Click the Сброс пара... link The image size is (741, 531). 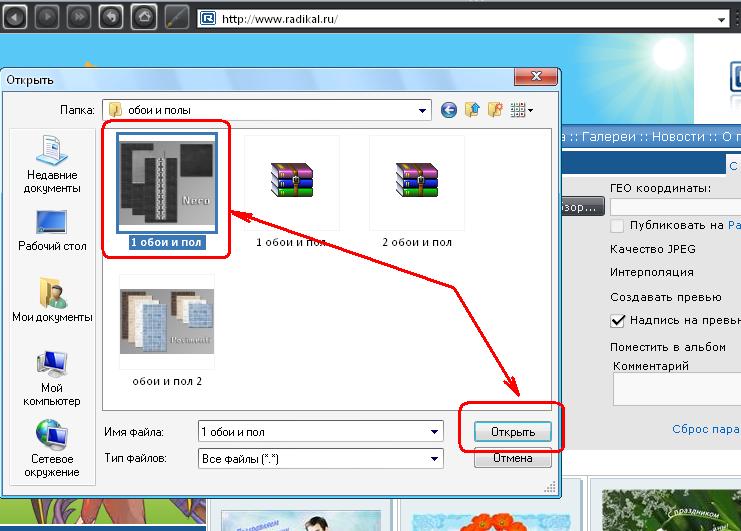(x=706, y=429)
